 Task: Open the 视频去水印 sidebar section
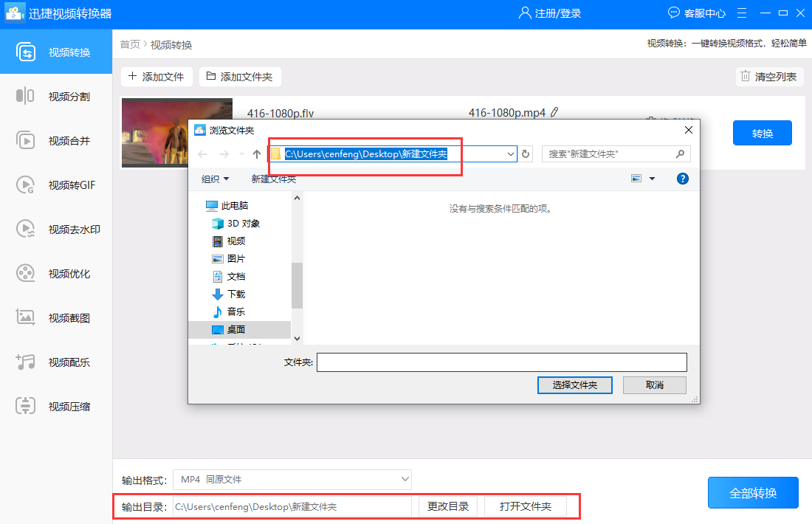56,230
